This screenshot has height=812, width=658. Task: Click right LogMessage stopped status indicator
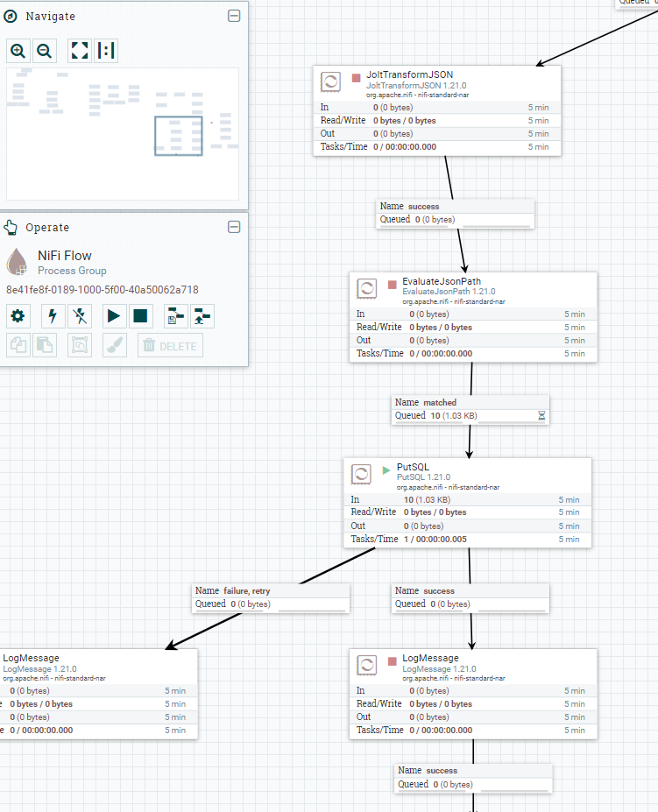pyautogui.click(x=393, y=661)
